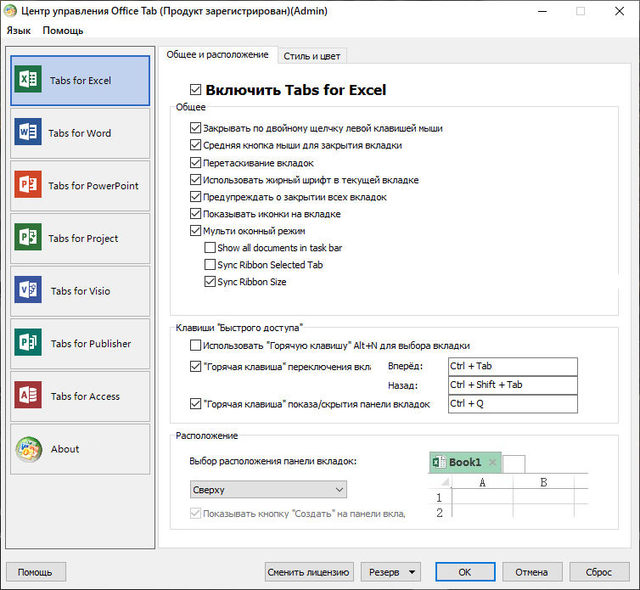Switch to the 'Стиль и цвет' tab

(313, 55)
